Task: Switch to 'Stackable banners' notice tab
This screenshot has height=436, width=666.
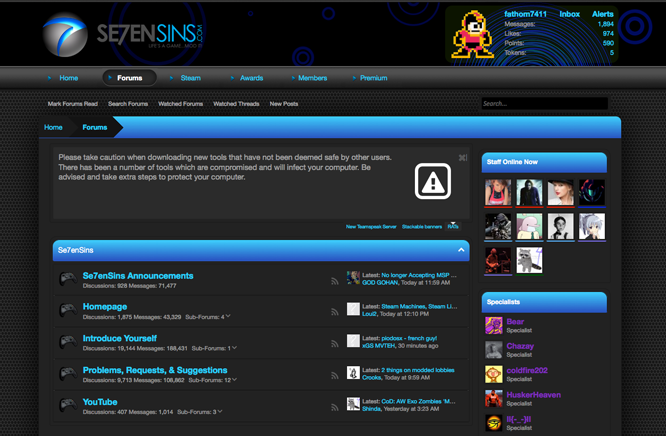Action: [x=422, y=226]
